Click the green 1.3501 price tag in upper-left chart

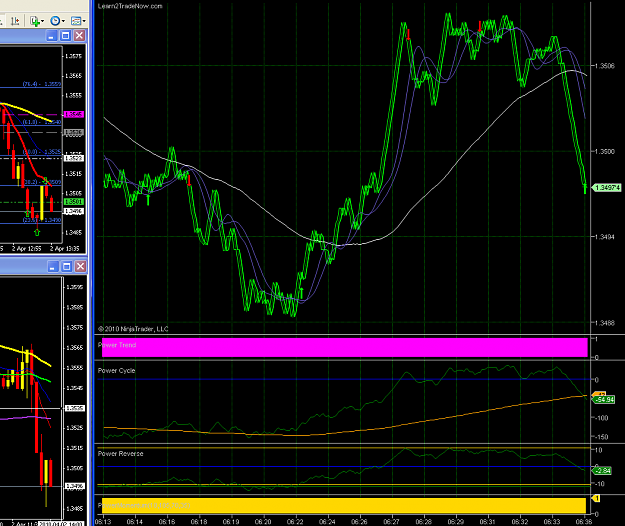[x=74, y=202]
